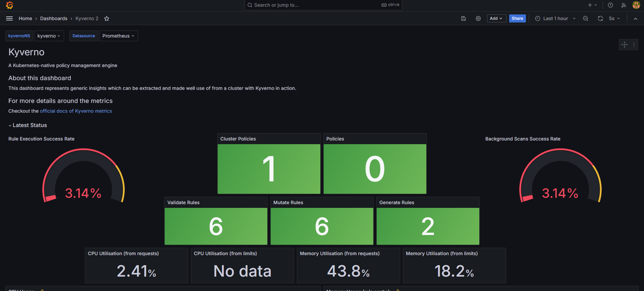Click Rule Execution Success Rate title
This screenshot has width=644, height=291.
[41, 139]
